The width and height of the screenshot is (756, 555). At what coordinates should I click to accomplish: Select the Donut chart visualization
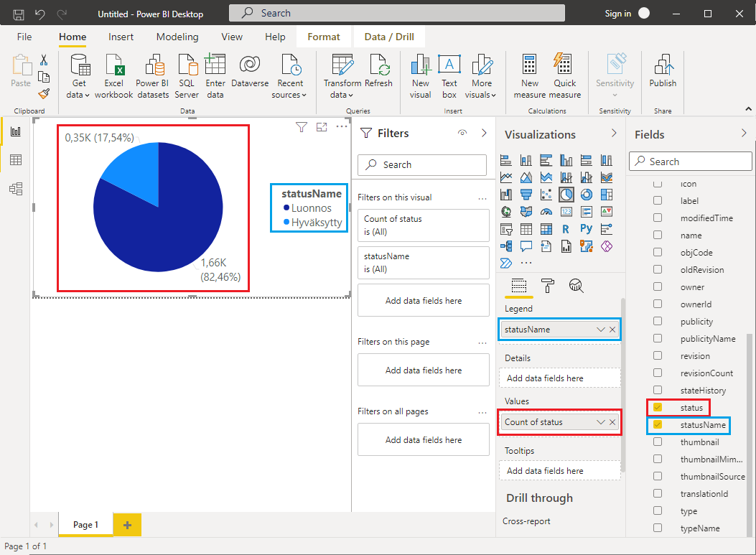(x=587, y=195)
